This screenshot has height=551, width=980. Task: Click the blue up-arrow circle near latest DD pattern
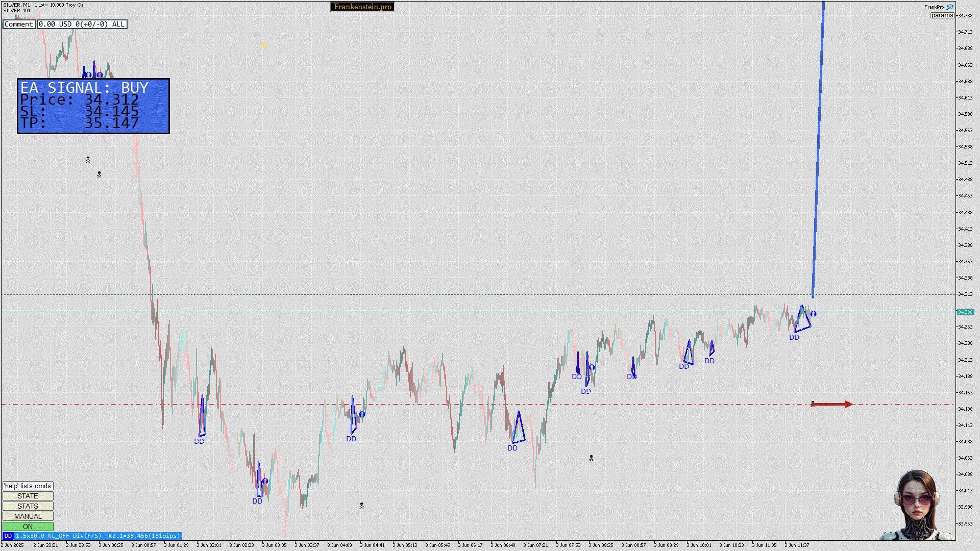813,314
